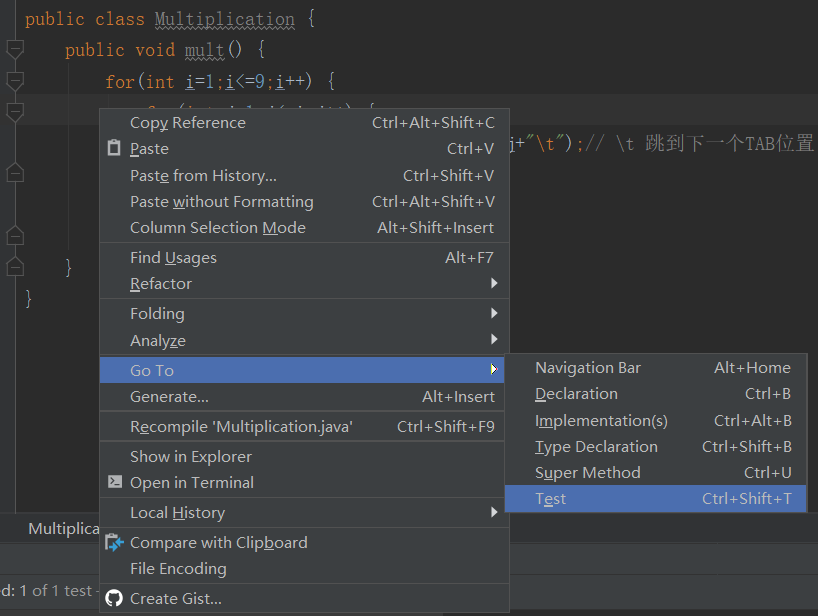Click the Multiplica breadcrumb at bottom
818x616 pixels.
coord(64,528)
